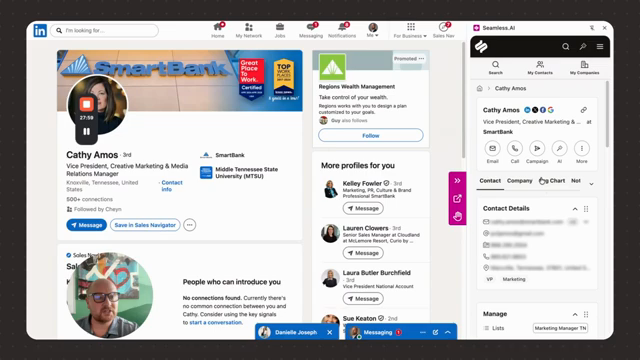Image resolution: width=640 pixels, height=360 pixels.
Task: Expand the For Business dropdown
Action: click(410, 30)
